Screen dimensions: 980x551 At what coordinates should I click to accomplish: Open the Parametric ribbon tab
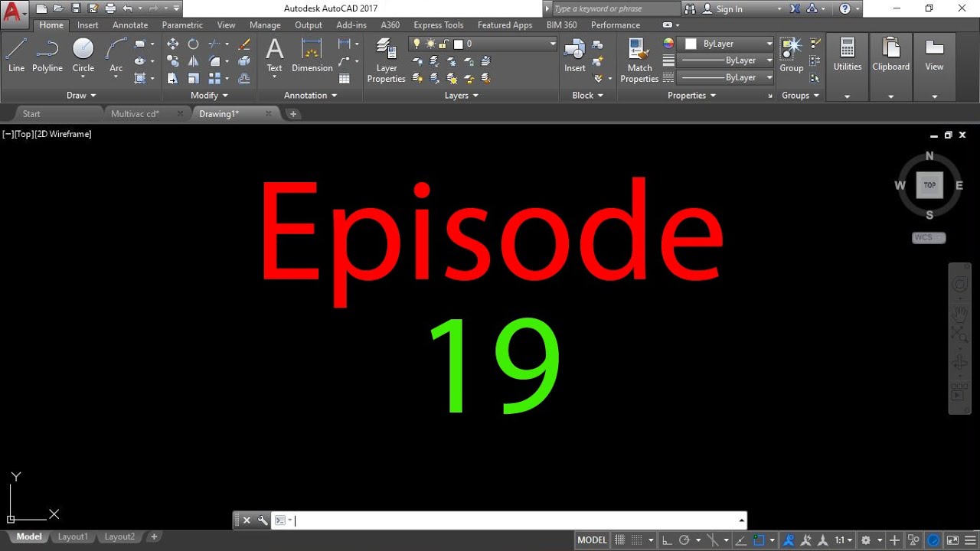pos(182,25)
